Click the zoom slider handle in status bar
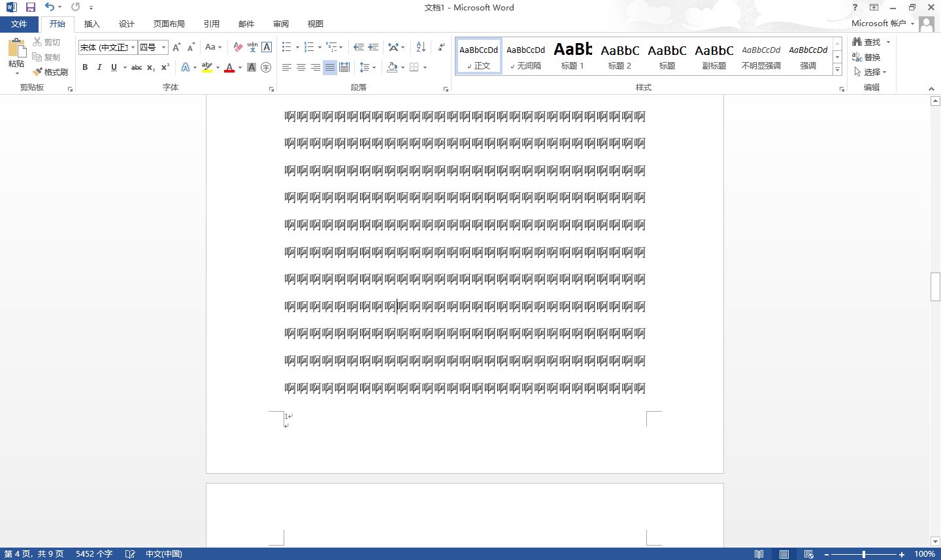 tap(863, 554)
